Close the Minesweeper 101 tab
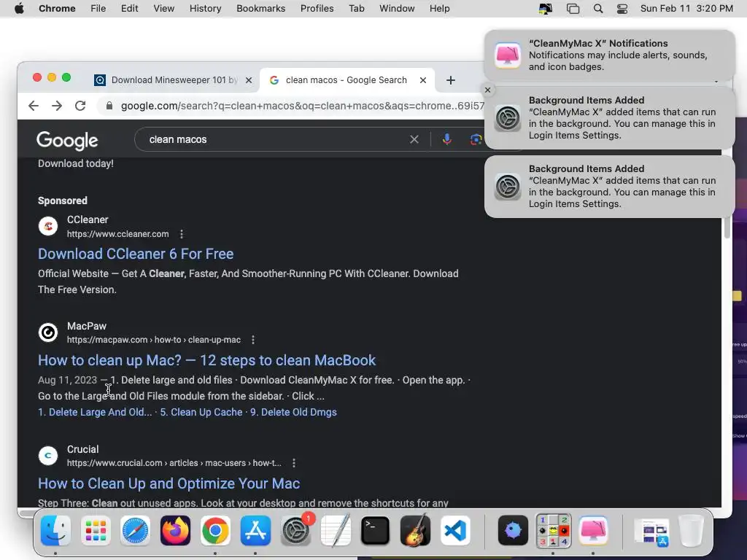 [248, 80]
